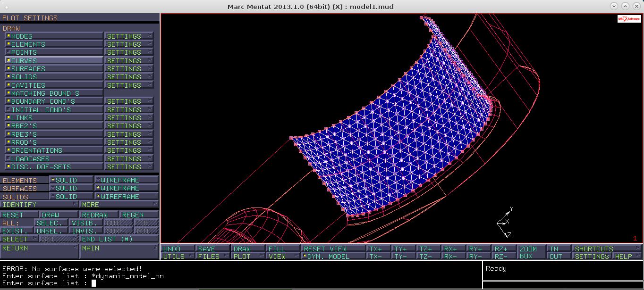Open the SELECT submenu
Screen dimensions: 644x290
19,239
